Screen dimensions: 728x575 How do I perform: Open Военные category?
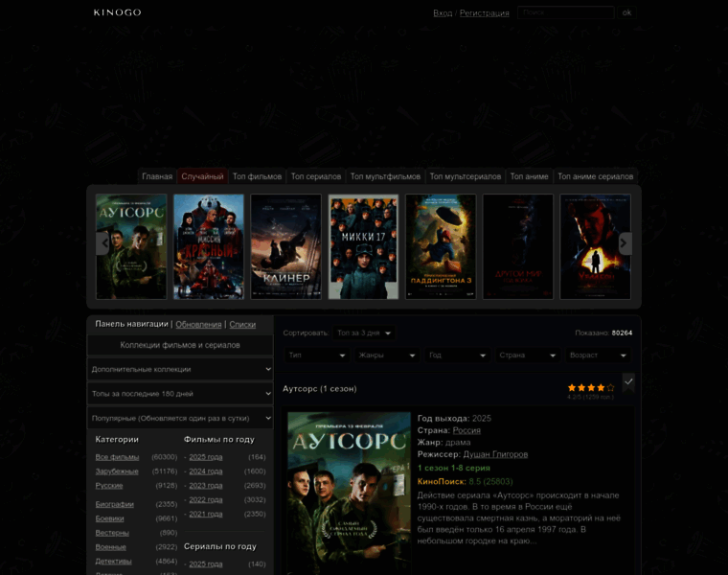[110, 547]
